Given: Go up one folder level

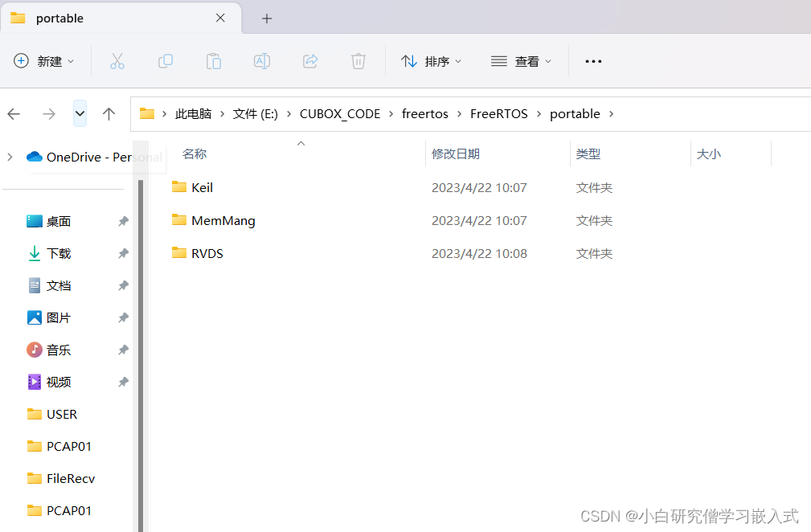Looking at the screenshot, I should (109, 114).
